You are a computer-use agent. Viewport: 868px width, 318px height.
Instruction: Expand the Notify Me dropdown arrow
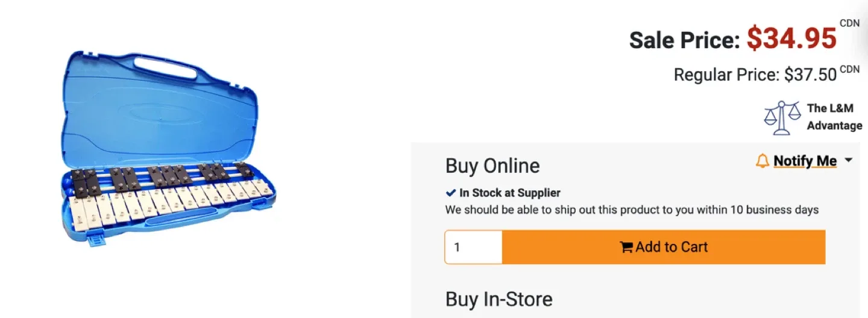849,161
